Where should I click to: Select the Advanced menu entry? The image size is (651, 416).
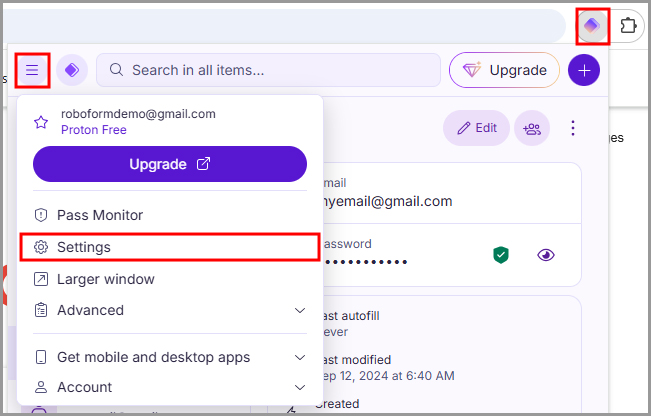pyautogui.click(x=170, y=310)
